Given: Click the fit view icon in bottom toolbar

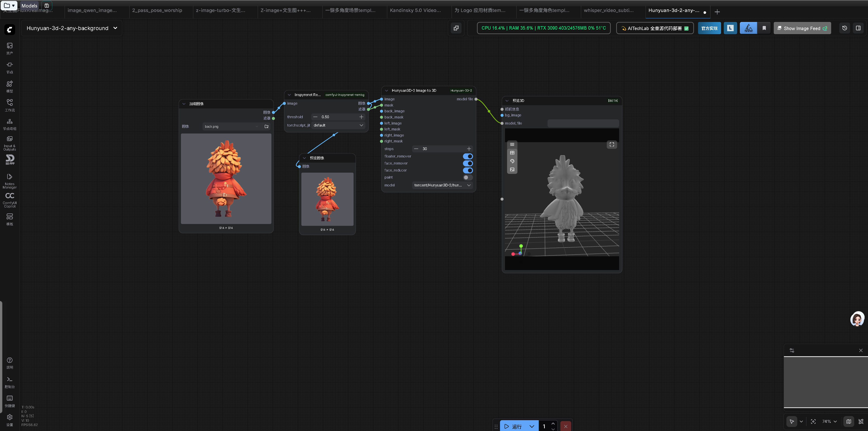Looking at the screenshot, I should click(x=813, y=422).
